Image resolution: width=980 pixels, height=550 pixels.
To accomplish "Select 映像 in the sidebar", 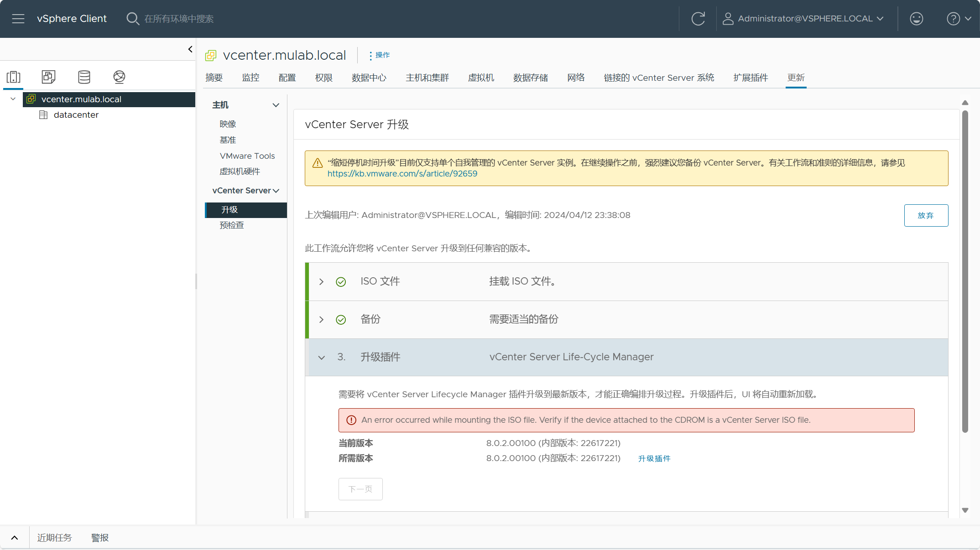I will 228,124.
